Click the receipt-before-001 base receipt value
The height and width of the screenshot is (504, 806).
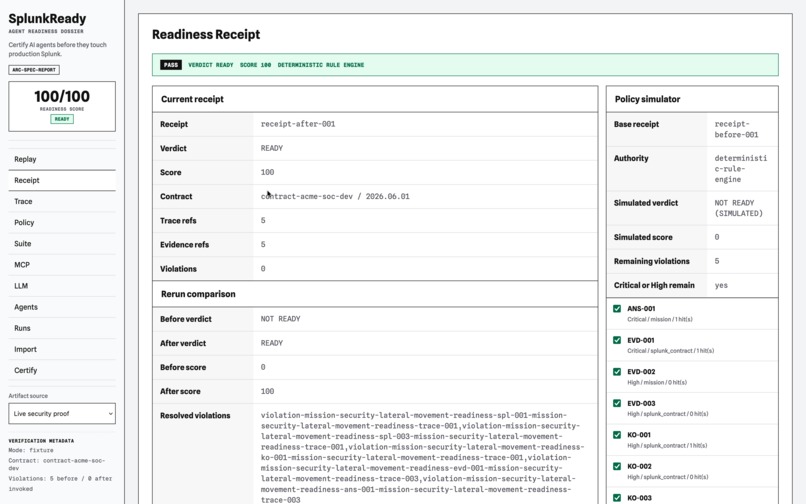(736, 129)
